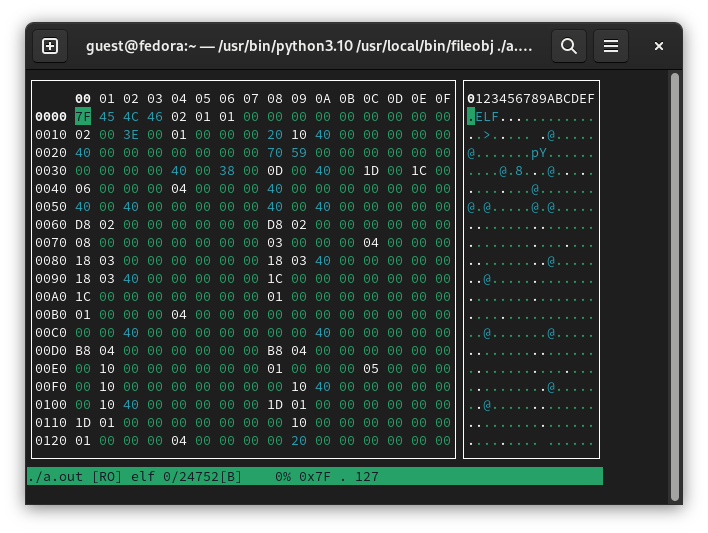This screenshot has height=533, width=708.
Task: Click the elf file type in status bar
Action: (143, 477)
